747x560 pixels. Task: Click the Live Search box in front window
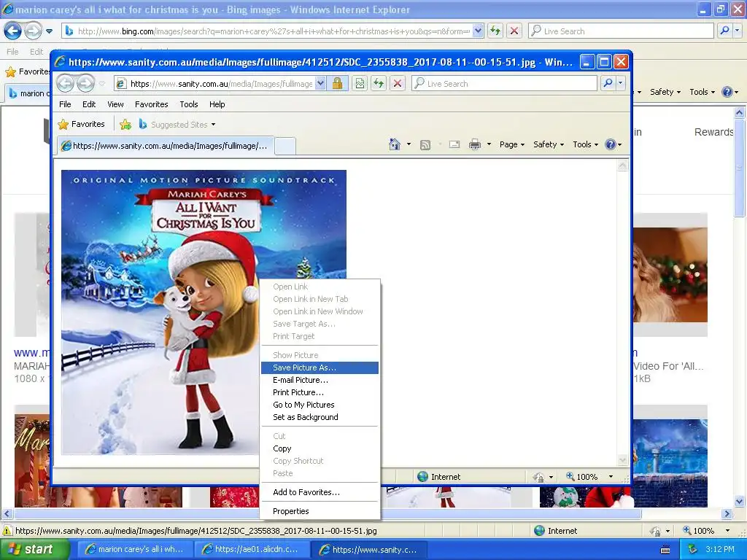coord(504,84)
